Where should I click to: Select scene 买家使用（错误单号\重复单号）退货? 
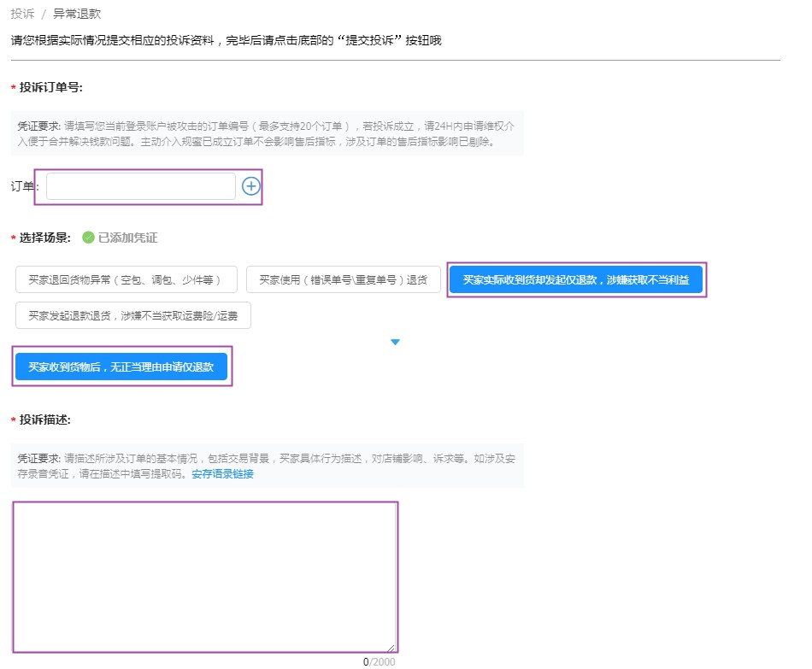(344, 279)
